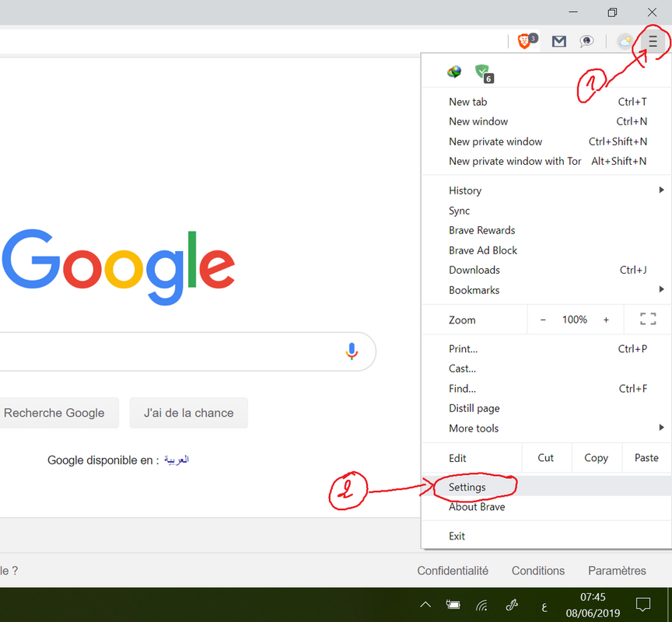Toggle fullscreen mode icon in Zoom row
The image size is (672, 622).
pos(648,319)
